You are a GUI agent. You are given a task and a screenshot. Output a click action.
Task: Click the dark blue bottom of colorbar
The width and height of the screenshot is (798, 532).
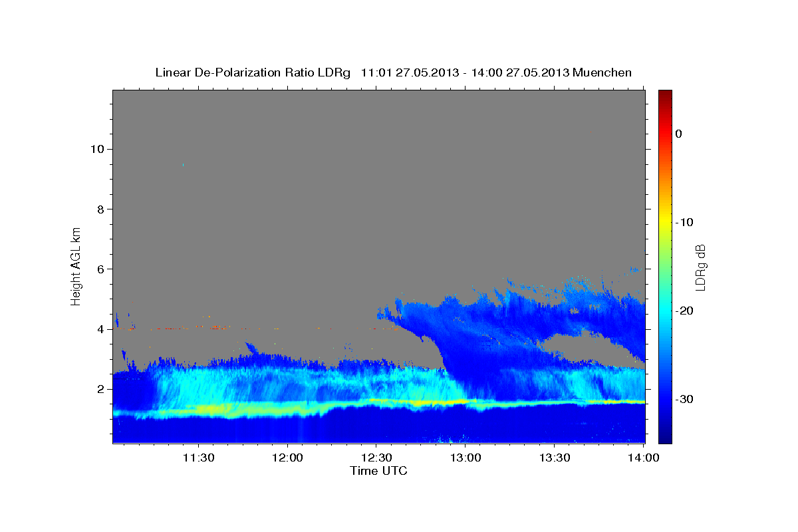click(x=665, y=437)
